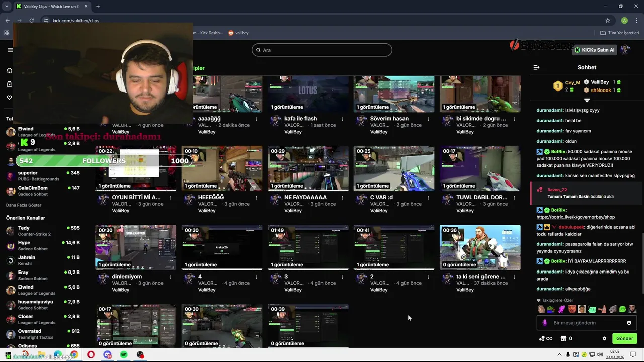The height and width of the screenshot is (362, 644).
Task: Play the 'HEEEĞĞĞ' clip thumbnail
Action: click(222, 168)
